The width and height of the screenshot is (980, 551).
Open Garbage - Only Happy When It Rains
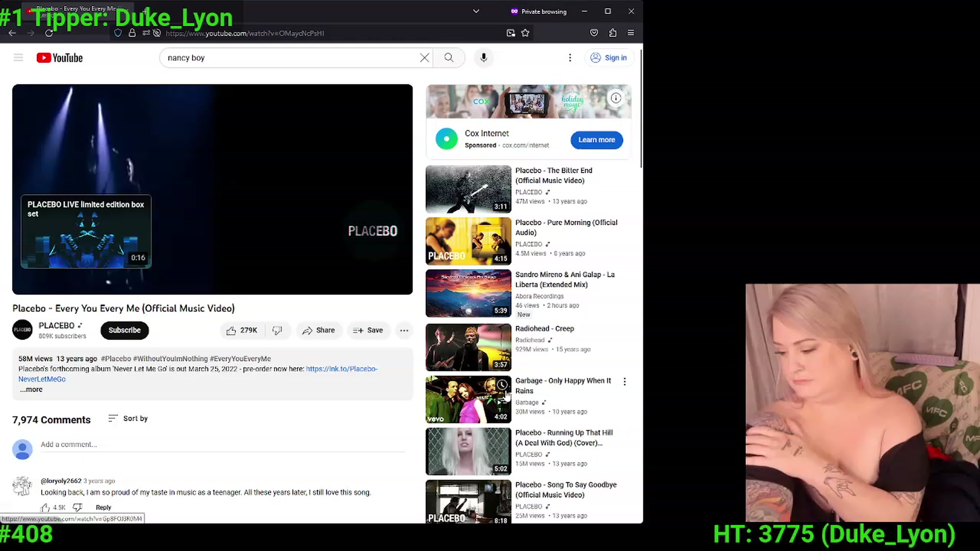click(x=563, y=386)
